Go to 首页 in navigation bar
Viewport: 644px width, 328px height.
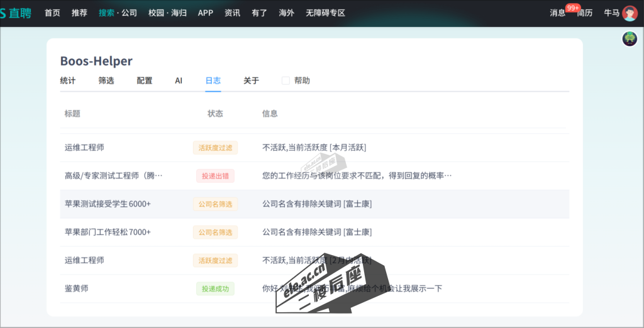click(52, 13)
